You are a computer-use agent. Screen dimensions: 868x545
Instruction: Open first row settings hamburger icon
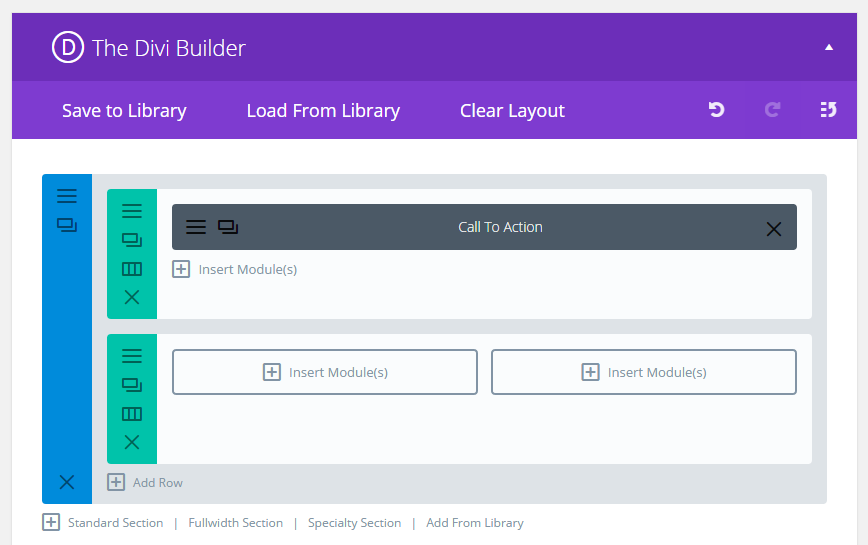point(132,211)
